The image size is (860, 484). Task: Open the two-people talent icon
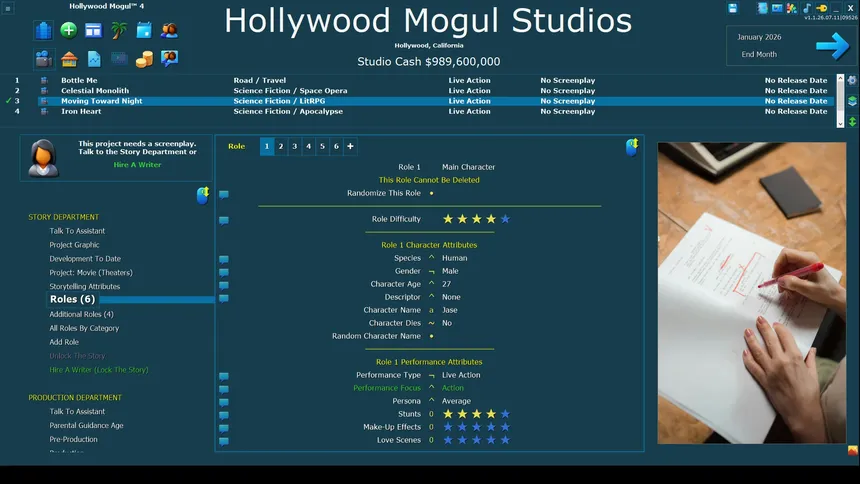tap(169, 30)
